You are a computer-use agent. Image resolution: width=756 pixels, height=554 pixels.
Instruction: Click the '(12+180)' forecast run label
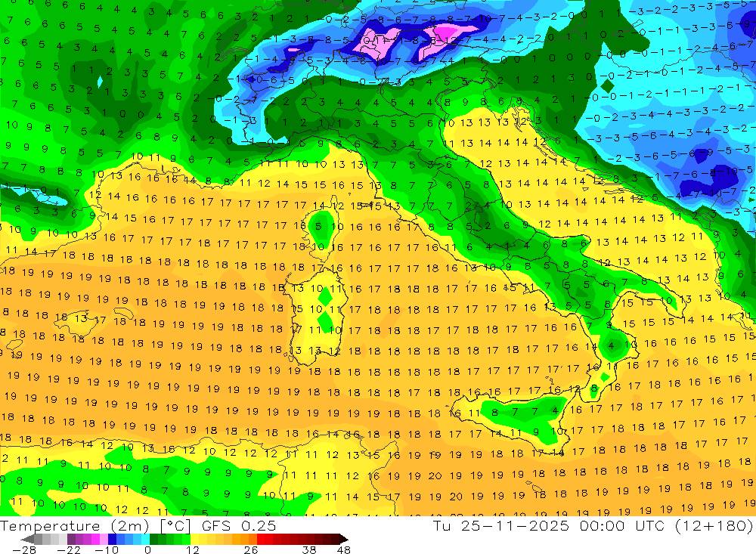click(x=713, y=526)
